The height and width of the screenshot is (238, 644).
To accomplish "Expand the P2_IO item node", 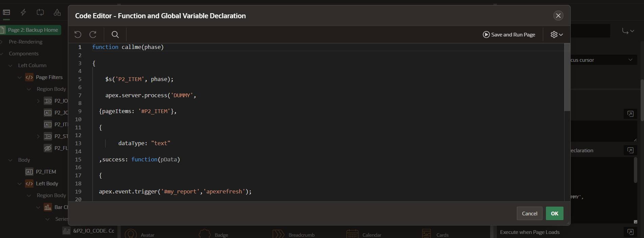I will pyautogui.click(x=38, y=101).
